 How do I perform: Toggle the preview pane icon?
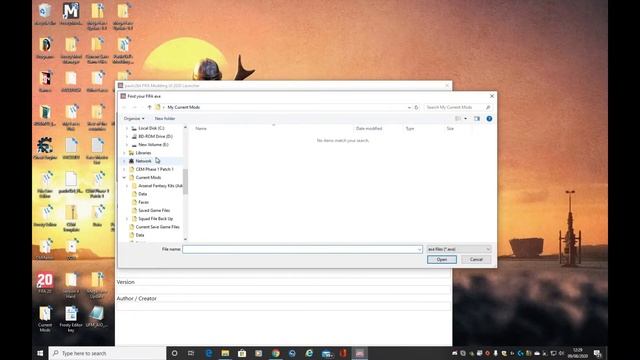477,119
